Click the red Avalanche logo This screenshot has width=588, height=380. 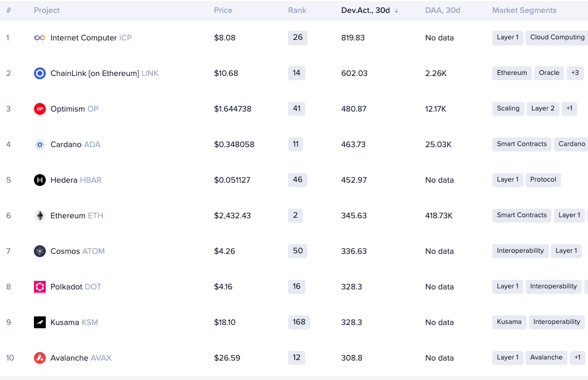tap(40, 358)
